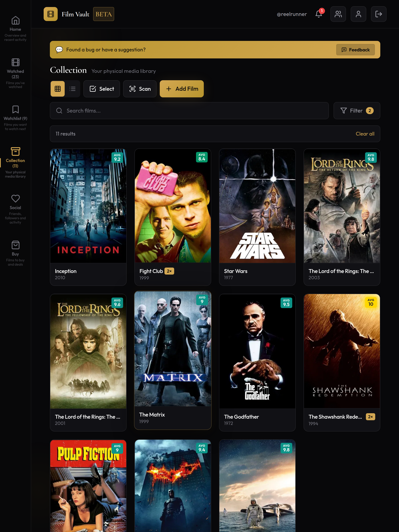Viewport: 399px width, 532px height.
Task: Click the 'Film Vault' title text
Action: click(x=76, y=14)
